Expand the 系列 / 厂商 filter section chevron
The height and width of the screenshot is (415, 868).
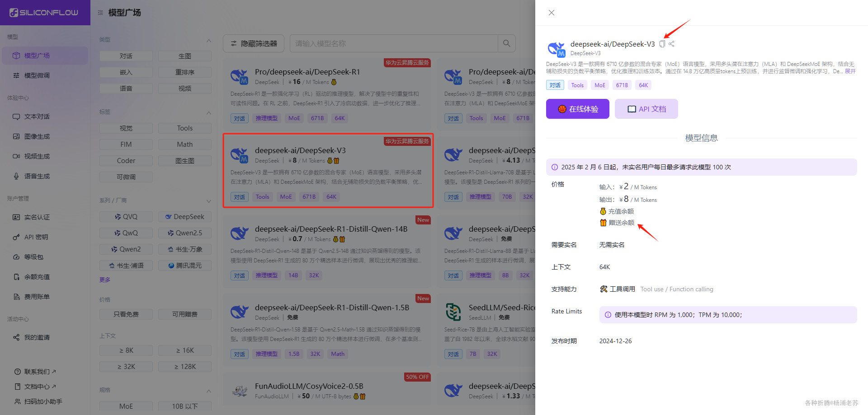click(209, 201)
